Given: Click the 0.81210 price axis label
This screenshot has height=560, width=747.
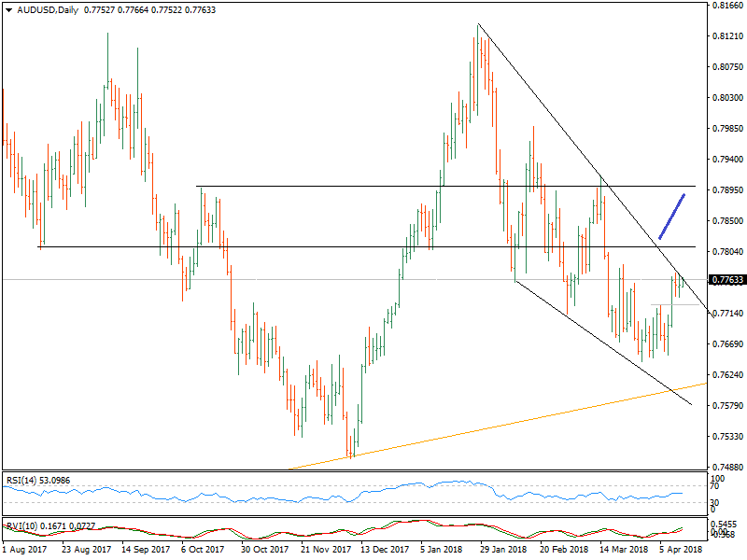Looking at the screenshot, I should (x=726, y=36).
